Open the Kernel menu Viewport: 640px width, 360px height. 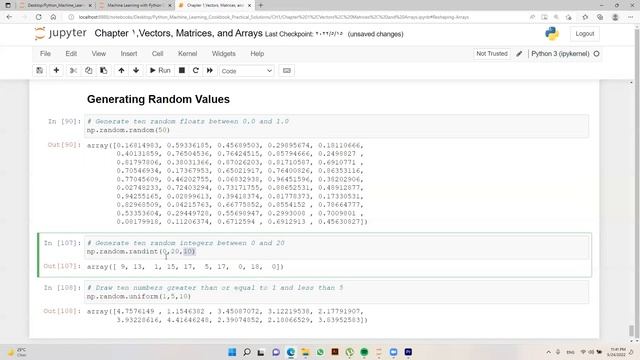coord(187,53)
